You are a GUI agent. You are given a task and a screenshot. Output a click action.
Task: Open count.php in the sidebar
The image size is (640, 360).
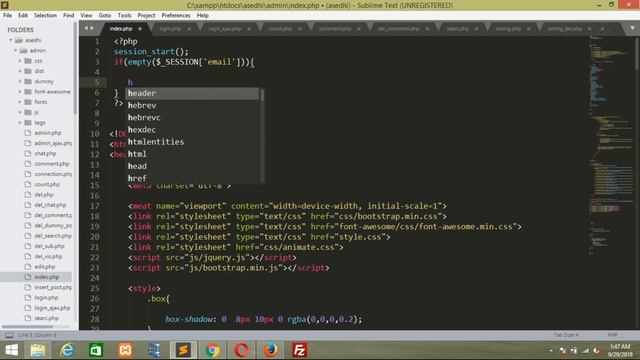click(x=47, y=184)
